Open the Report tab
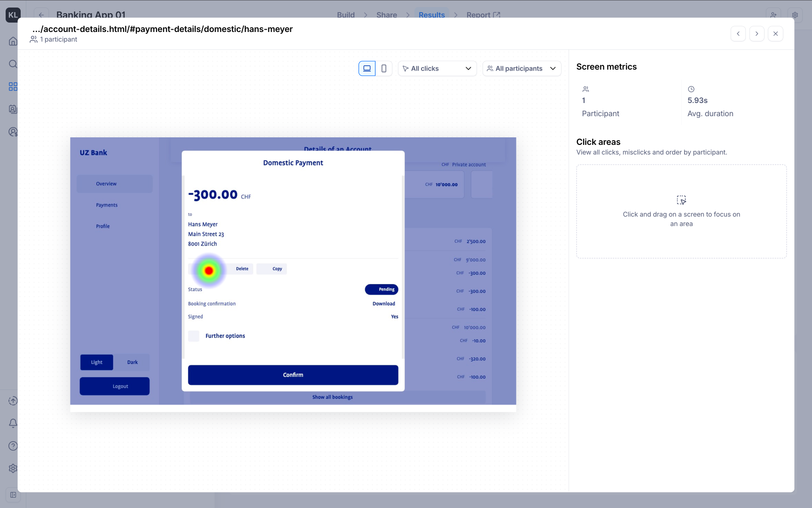Screen dimensions: 812x508 point(483,15)
